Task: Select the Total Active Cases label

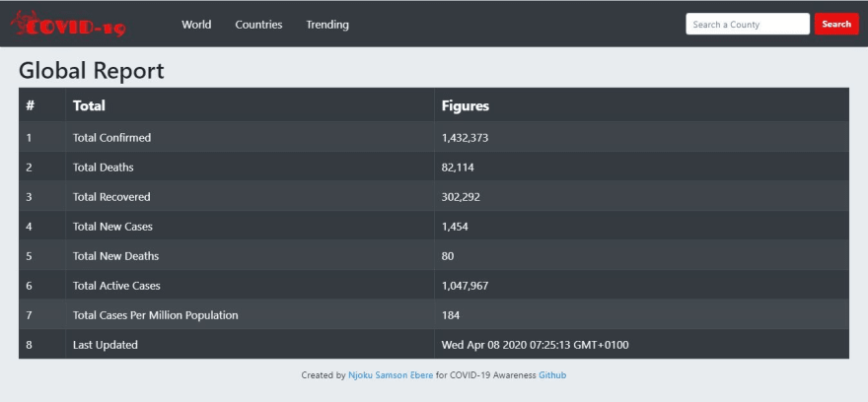Action: coord(116,286)
